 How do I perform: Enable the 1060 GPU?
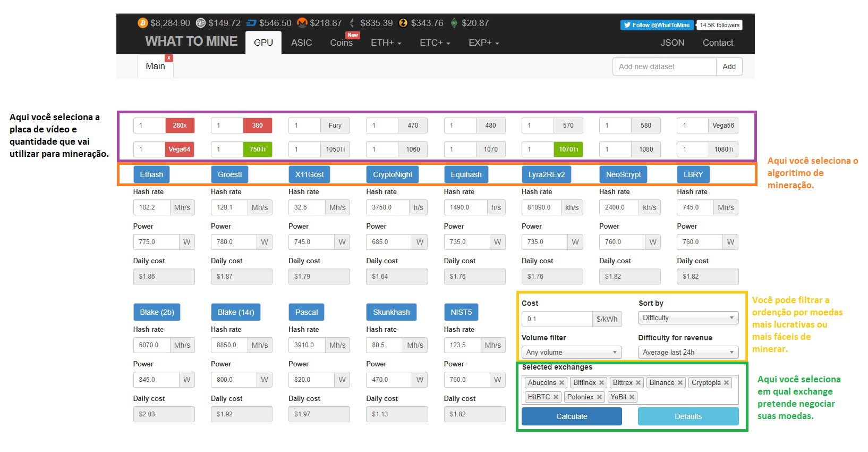[x=413, y=149]
